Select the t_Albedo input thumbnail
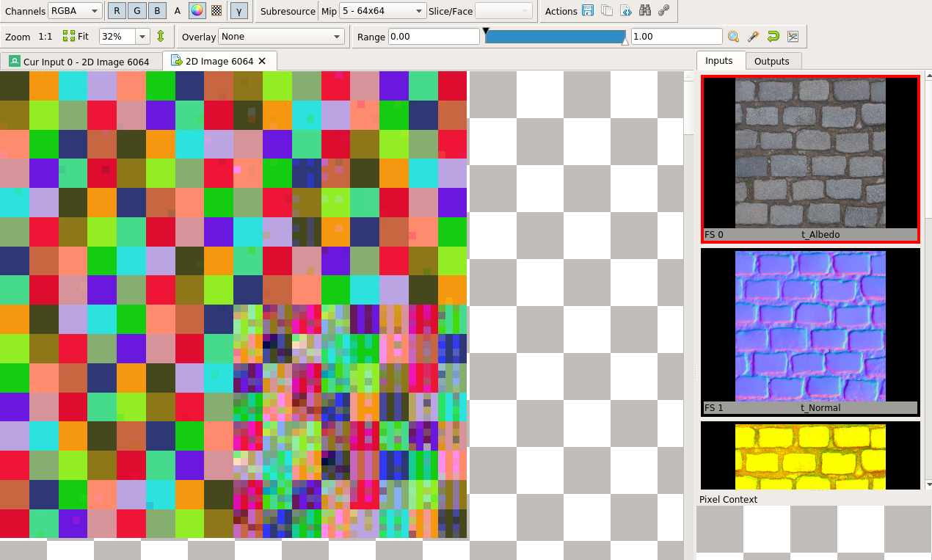932x560 pixels. coord(810,159)
